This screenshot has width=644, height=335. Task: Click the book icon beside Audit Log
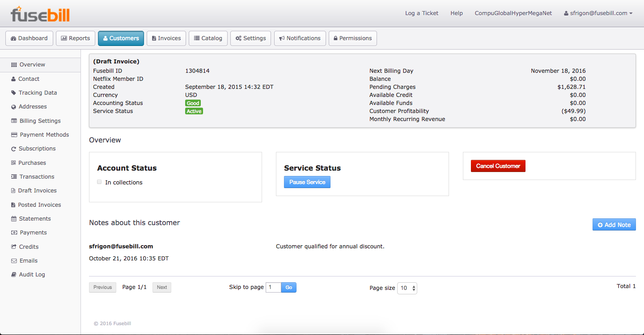[x=14, y=275]
